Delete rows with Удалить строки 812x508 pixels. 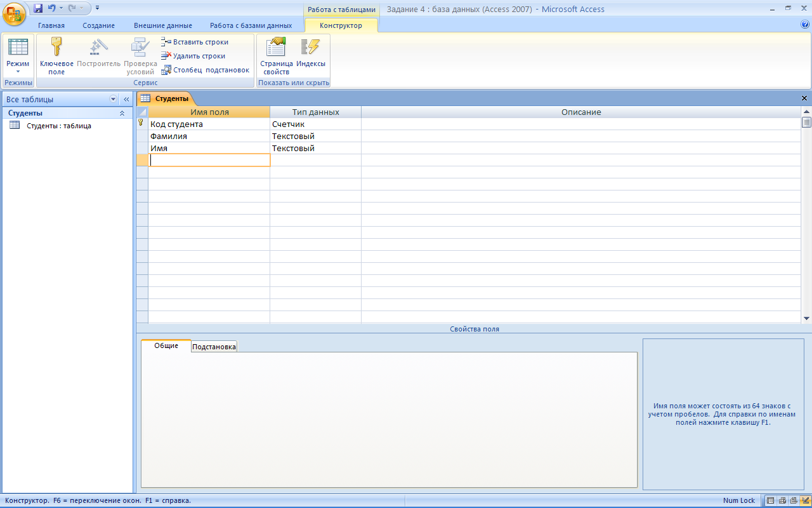coord(193,56)
